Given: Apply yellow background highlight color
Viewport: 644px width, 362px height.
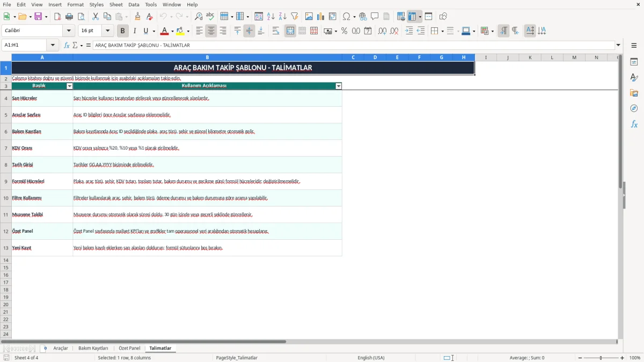Looking at the screenshot, I should [x=181, y=31].
